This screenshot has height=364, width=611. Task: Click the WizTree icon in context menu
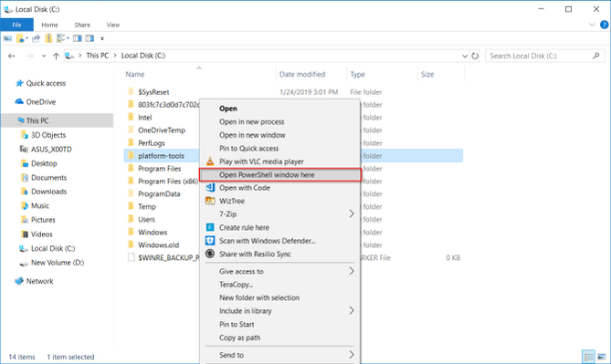pos(210,201)
